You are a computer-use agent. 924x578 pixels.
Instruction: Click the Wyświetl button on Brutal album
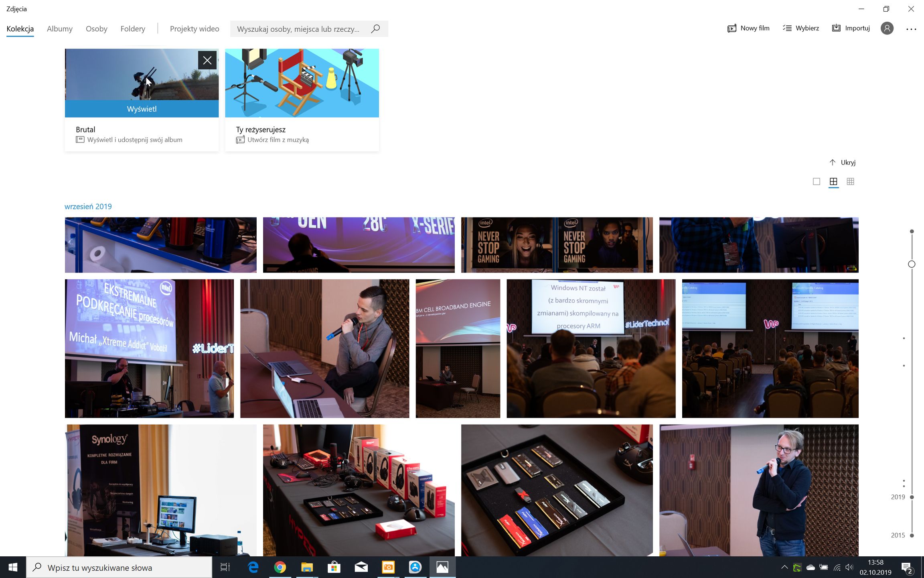[x=142, y=109]
